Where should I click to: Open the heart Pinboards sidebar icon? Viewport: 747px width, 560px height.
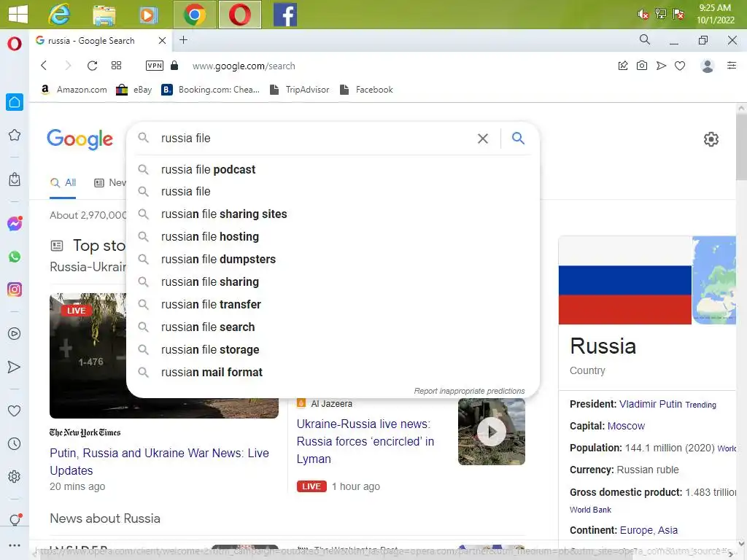pos(15,411)
